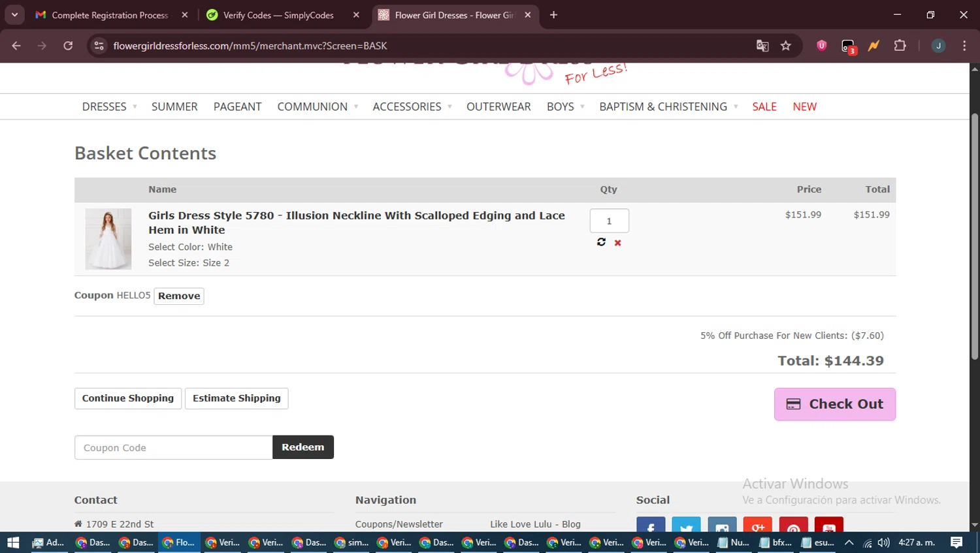This screenshot has width=980, height=553.
Task: Switch to Verify Codes — SimplyCodes tab
Action: point(278,15)
